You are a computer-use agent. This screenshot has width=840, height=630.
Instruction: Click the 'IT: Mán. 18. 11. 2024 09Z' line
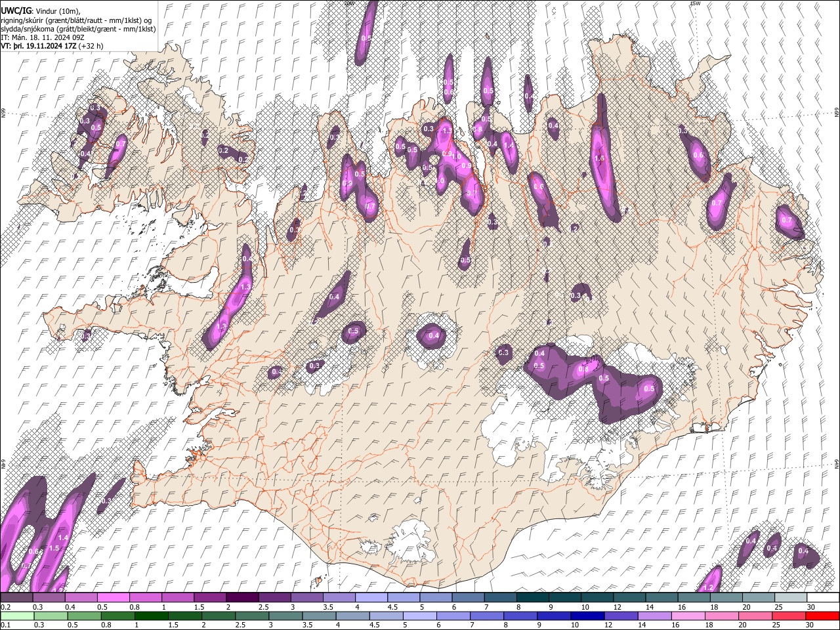click(42, 37)
